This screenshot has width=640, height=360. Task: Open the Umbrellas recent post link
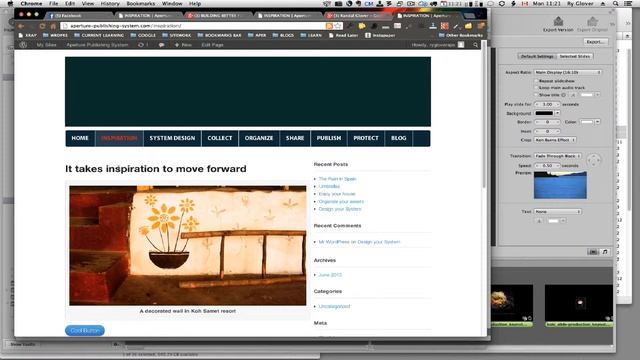[329, 186]
